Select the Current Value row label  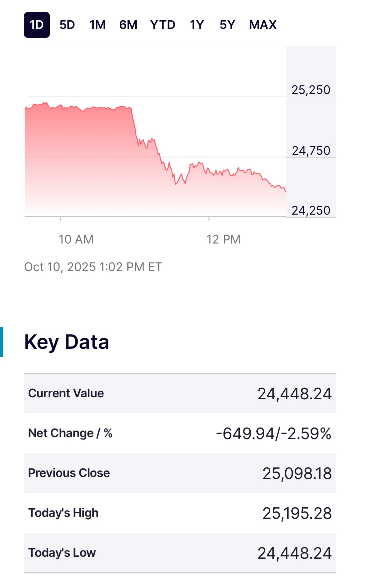coord(66,393)
